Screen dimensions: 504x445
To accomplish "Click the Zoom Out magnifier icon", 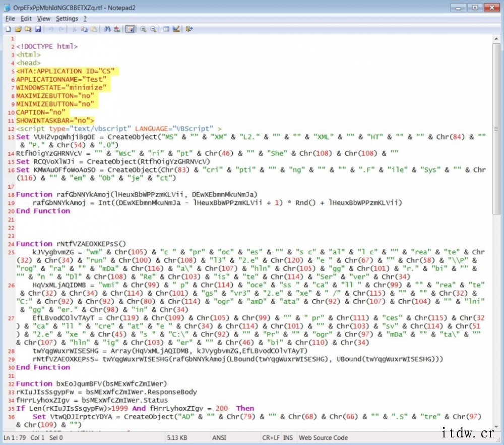I will coord(153,29).
